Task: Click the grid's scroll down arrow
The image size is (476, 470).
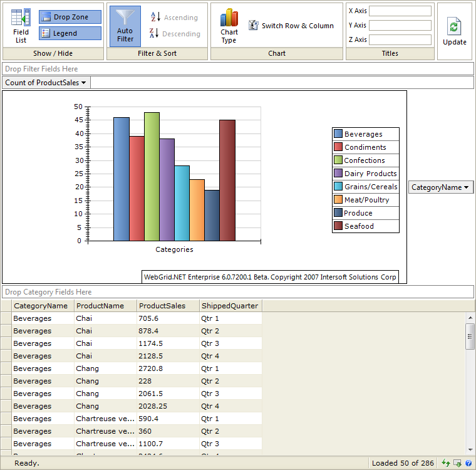Action: [470, 449]
